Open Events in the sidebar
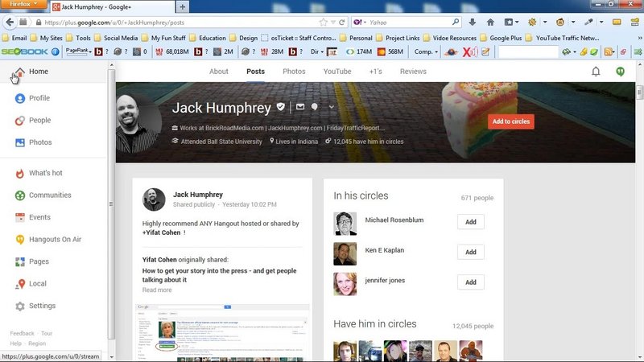The height and width of the screenshot is (362, 644). [32, 217]
